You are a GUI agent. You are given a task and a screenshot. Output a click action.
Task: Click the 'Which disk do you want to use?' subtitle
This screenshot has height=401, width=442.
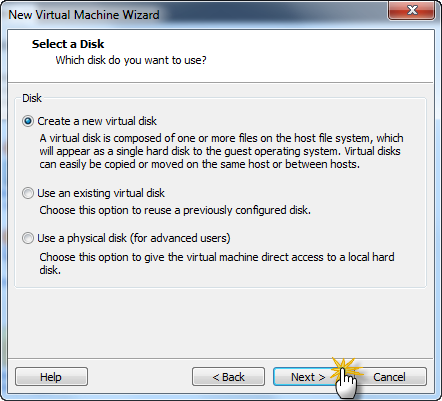[131, 60]
